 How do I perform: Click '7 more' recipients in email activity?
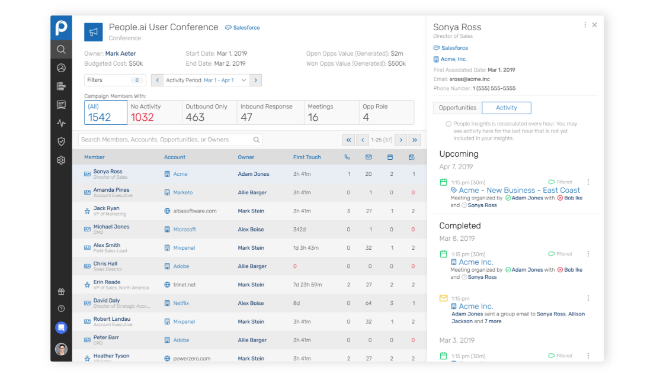(x=492, y=321)
